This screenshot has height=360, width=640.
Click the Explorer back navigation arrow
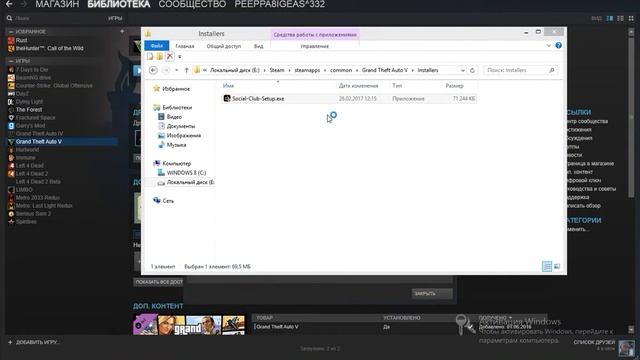153,70
